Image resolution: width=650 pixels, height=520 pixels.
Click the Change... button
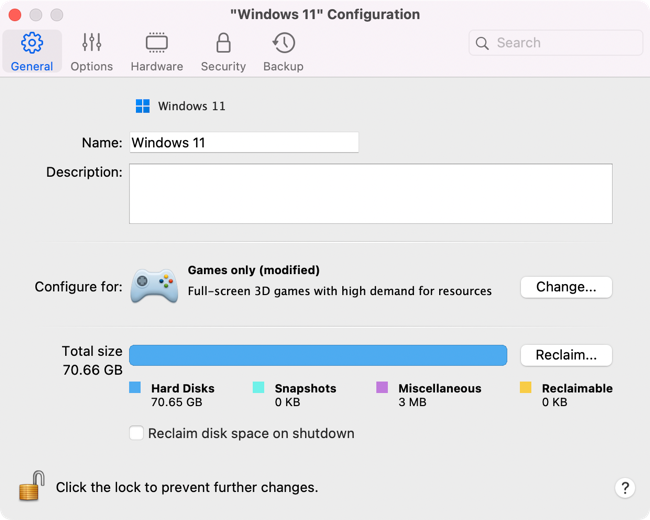click(566, 287)
